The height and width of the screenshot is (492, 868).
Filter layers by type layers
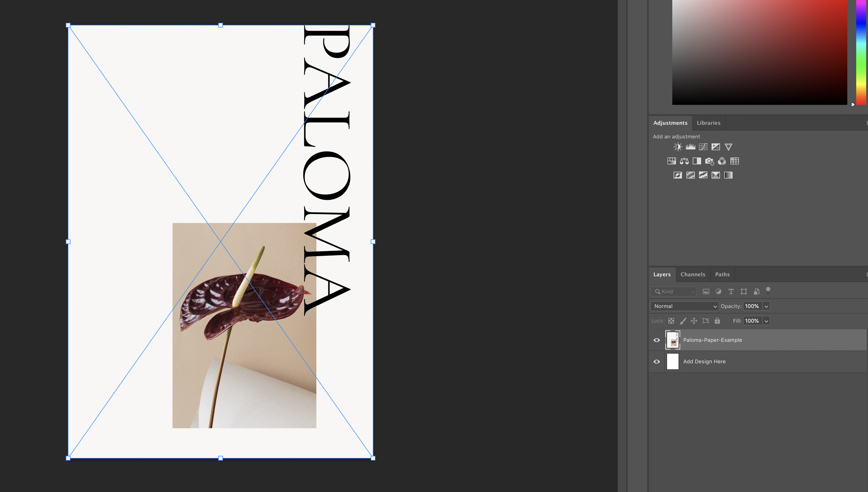click(731, 291)
